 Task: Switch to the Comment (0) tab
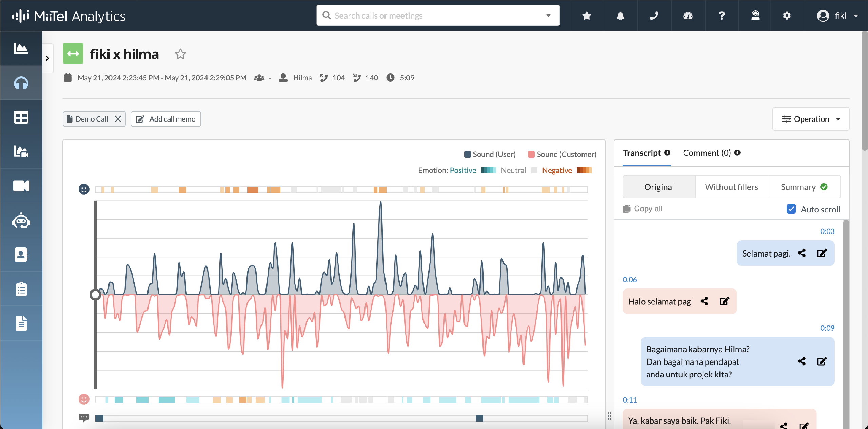point(707,153)
